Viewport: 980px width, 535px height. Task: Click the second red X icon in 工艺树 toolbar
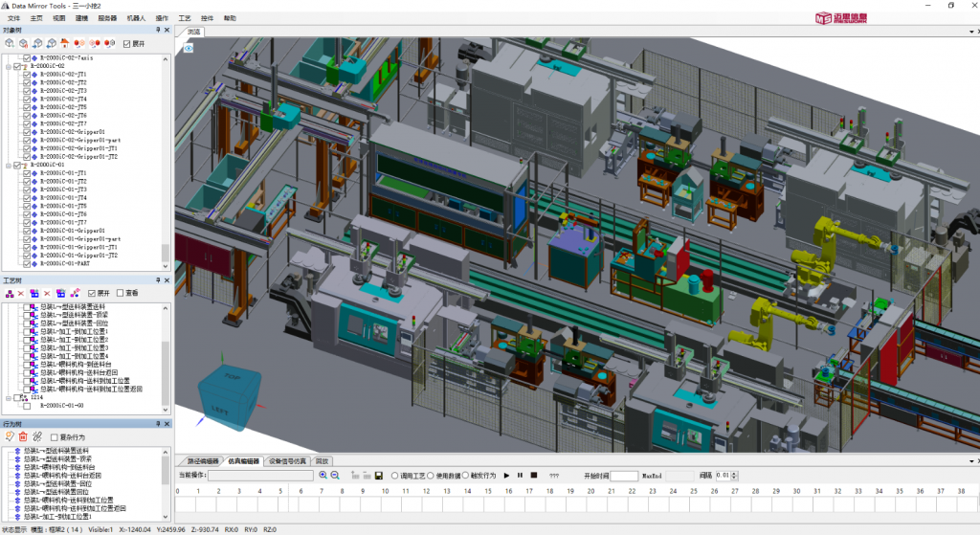(47, 293)
